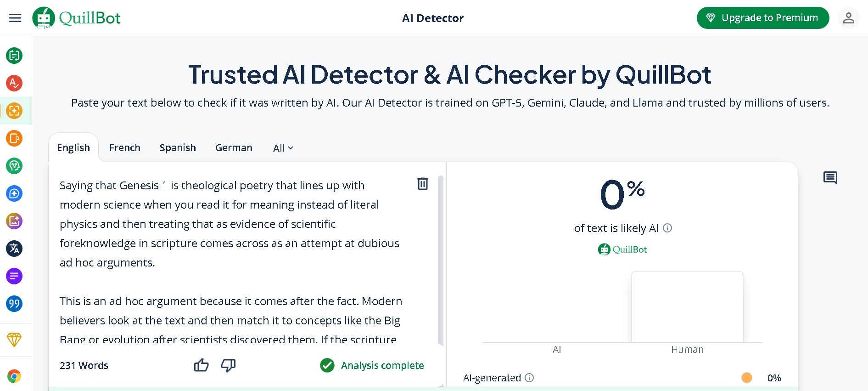This screenshot has height=391, width=868.
Task: Switch to the Spanish language tab
Action: 178,148
